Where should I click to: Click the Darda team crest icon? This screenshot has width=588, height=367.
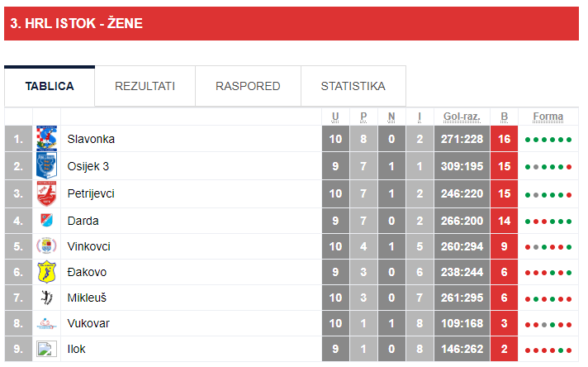point(46,220)
